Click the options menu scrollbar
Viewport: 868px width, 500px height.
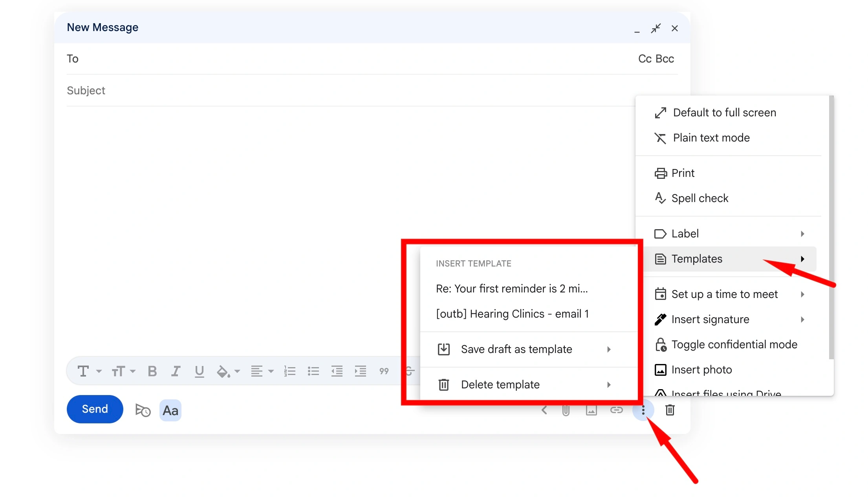point(831,227)
